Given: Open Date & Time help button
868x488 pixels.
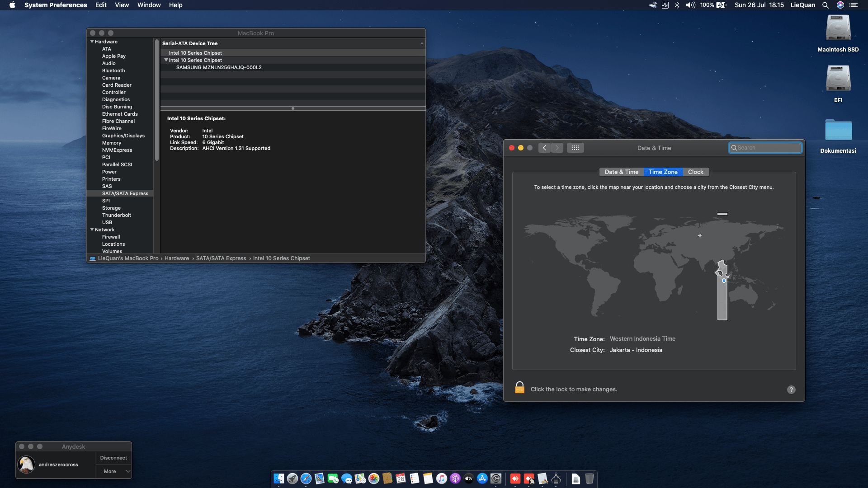Looking at the screenshot, I should coord(791,389).
